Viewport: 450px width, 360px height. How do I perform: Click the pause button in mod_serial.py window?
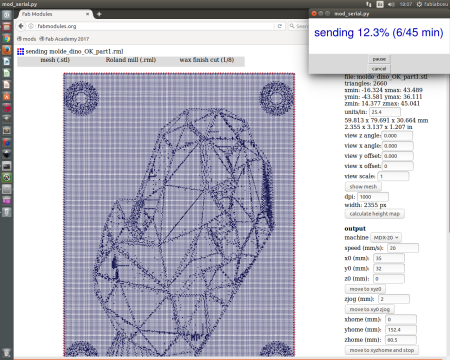tap(379, 59)
